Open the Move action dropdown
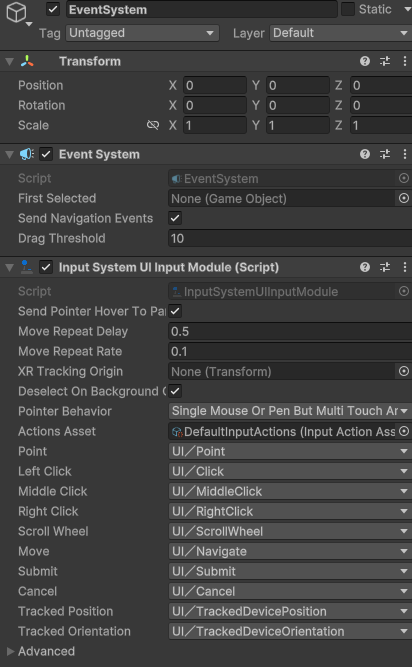The height and width of the screenshot is (667, 412). pos(290,551)
